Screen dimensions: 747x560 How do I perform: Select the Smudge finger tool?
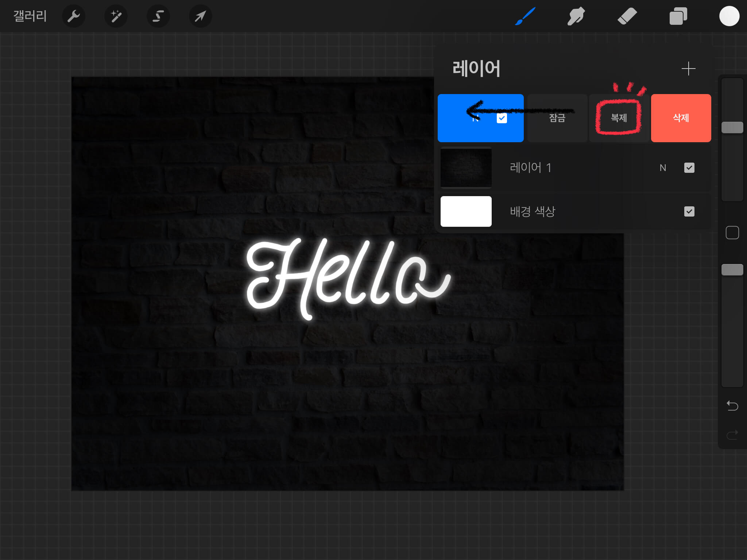tap(576, 16)
